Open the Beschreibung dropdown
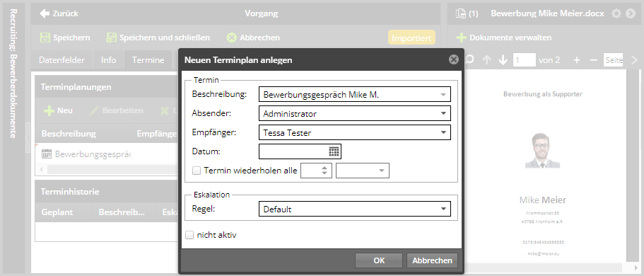644x276 pixels. (x=443, y=95)
